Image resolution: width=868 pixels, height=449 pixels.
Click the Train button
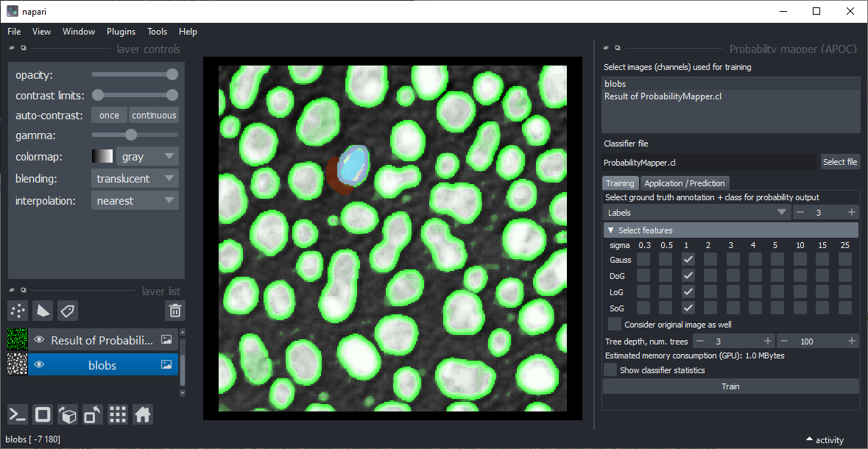(730, 386)
